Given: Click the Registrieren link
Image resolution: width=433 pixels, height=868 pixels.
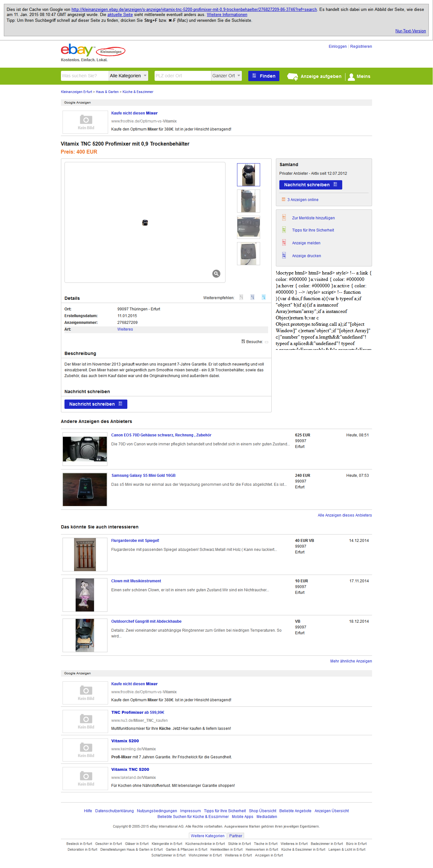Looking at the screenshot, I should (361, 46).
